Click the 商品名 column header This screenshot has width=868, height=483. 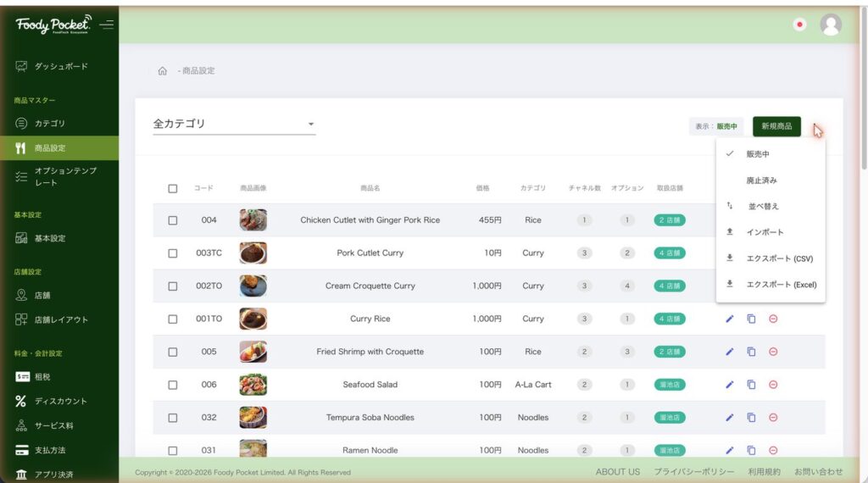370,188
